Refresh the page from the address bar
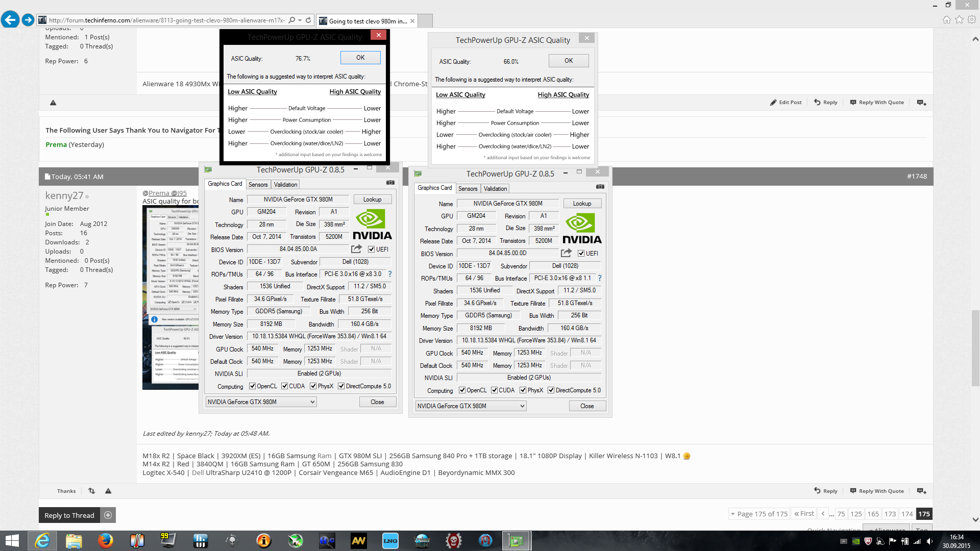This screenshot has width=980, height=551. (x=308, y=20)
